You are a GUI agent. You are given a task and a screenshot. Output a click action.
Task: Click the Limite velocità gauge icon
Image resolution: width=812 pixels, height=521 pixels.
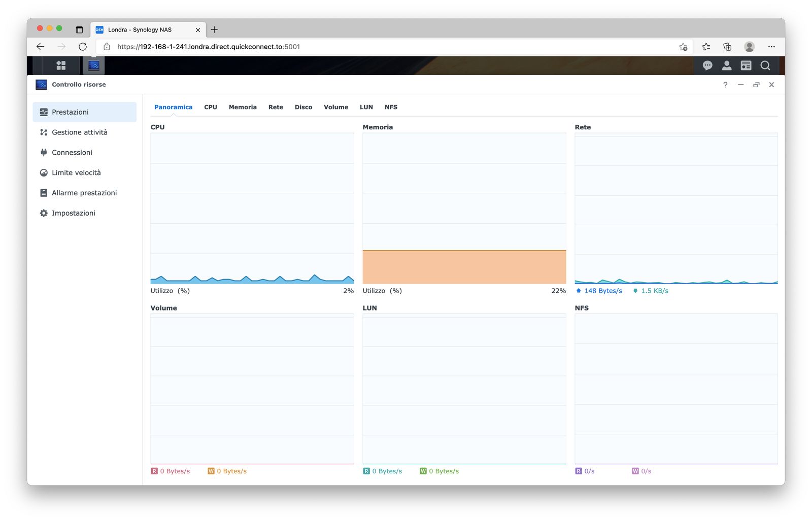44,173
